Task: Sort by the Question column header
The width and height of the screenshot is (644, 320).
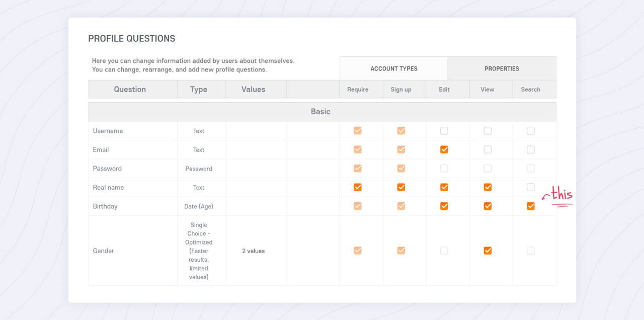Action: click(129, 89)
